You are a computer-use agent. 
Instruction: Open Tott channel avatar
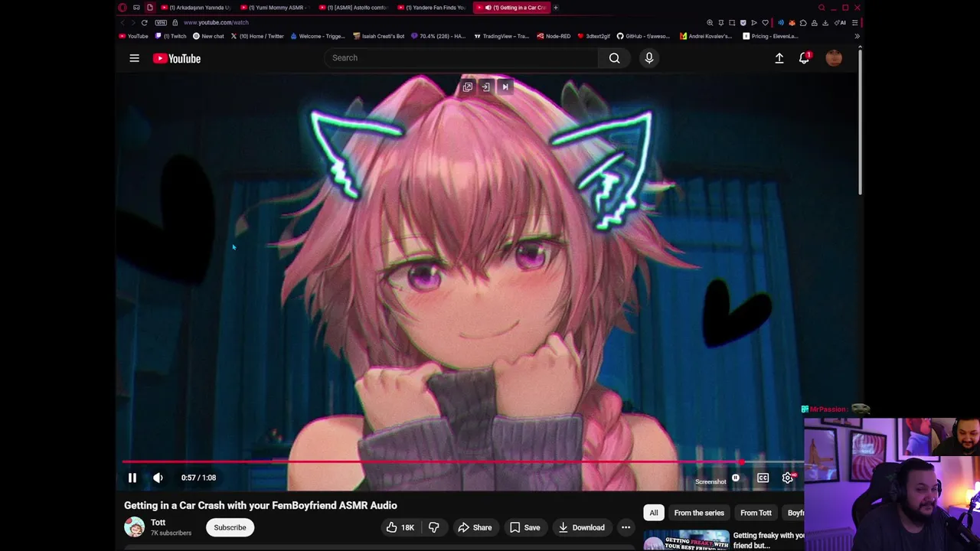135,527
